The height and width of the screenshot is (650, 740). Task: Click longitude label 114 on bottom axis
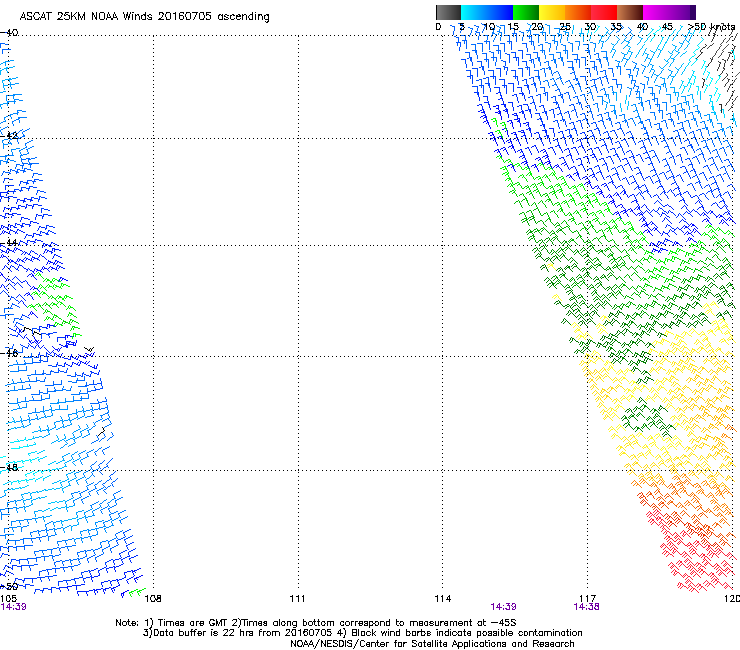click(x=443, y=599)
